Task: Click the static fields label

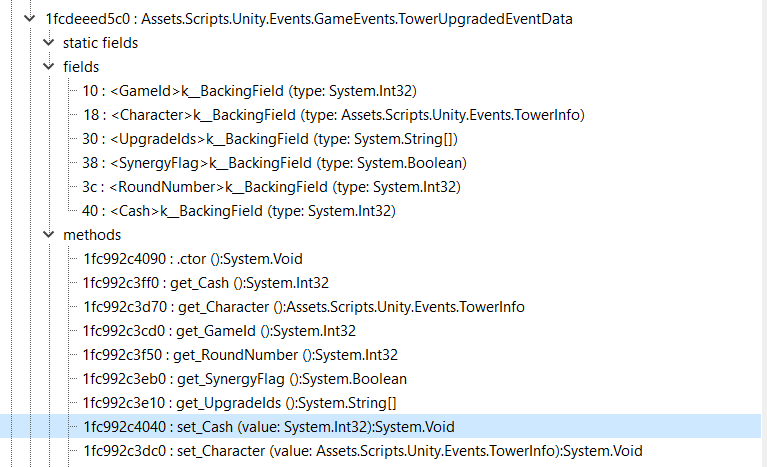Action: coord(100,43)
